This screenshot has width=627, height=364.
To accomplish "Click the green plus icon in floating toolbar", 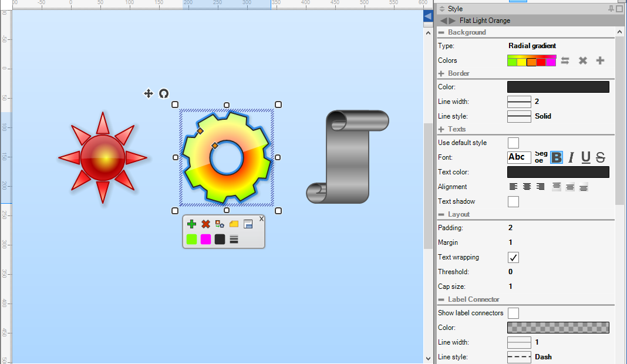I will point(191,224).
